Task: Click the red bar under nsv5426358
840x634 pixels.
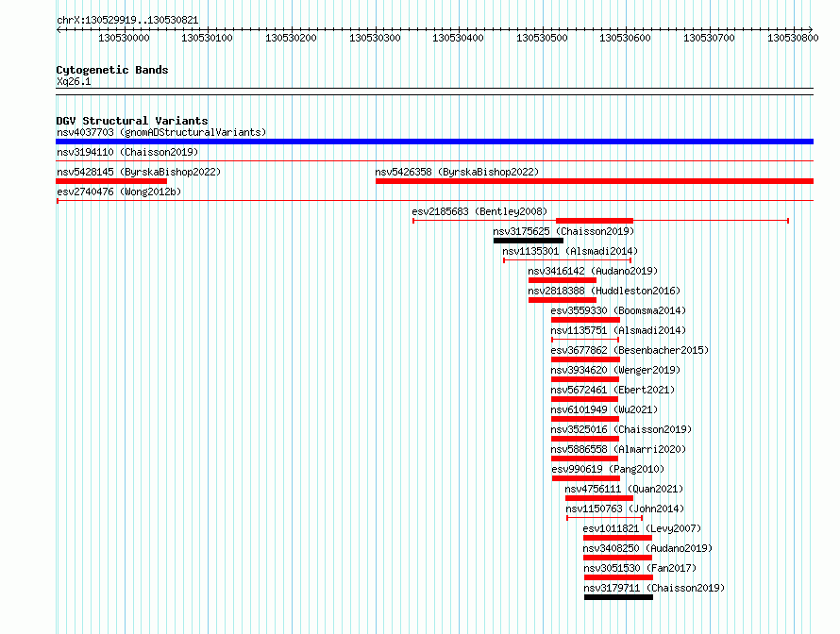Action: [x=595, y=181]
